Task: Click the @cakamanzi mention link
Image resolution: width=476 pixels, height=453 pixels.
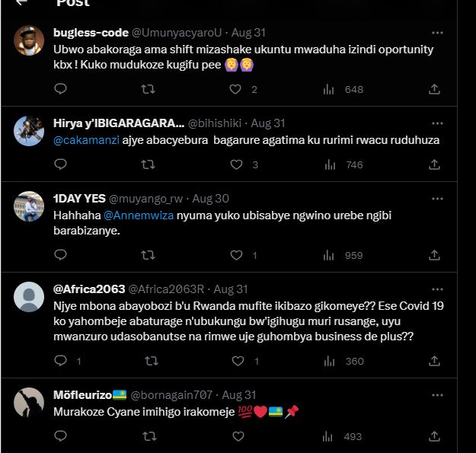Action: (86, 140)
